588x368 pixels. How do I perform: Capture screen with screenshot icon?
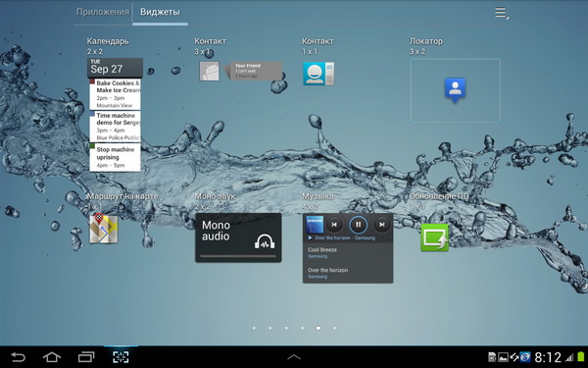(121, 357)
